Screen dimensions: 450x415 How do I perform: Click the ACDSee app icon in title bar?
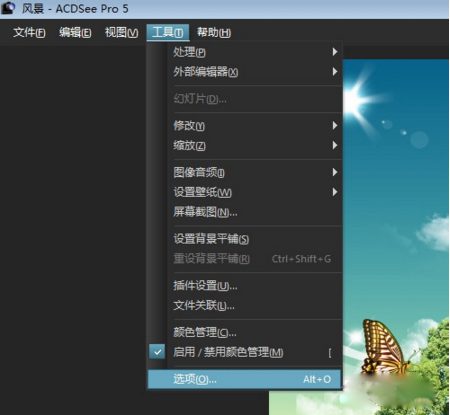pyautogui.click(x=8, y=8)
